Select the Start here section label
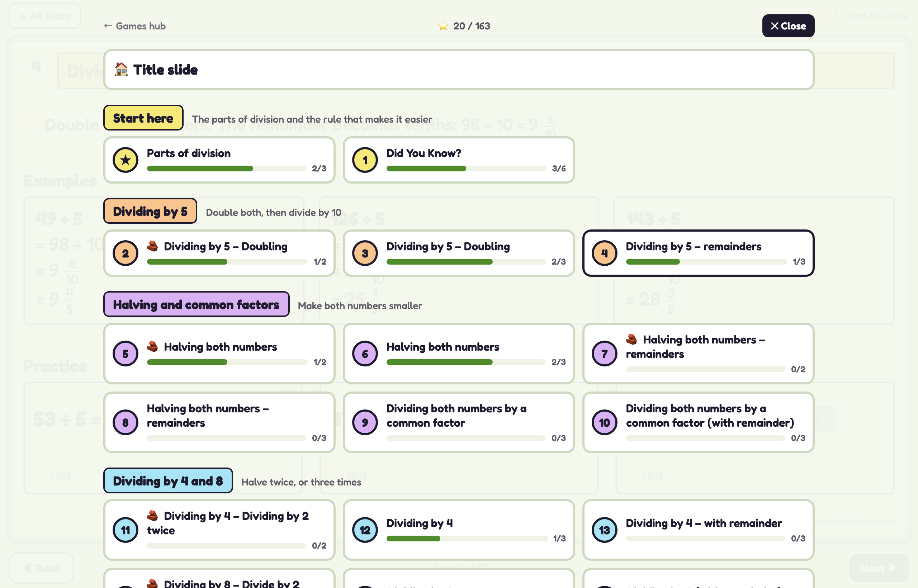This screenshot has width=918, height=588. (143, 118)
